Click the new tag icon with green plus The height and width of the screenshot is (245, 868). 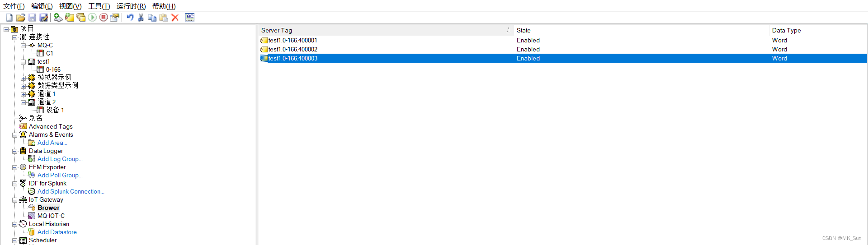tap(69, 18)
